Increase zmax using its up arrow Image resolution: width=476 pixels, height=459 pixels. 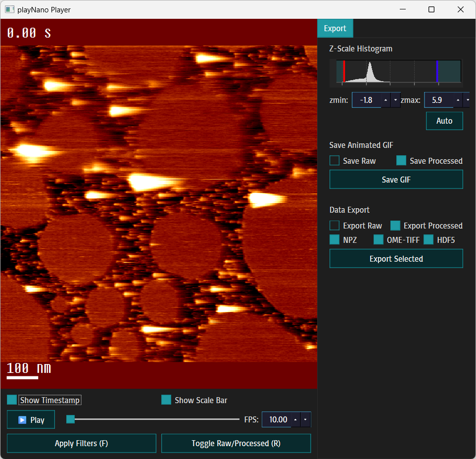pos(458,100)
